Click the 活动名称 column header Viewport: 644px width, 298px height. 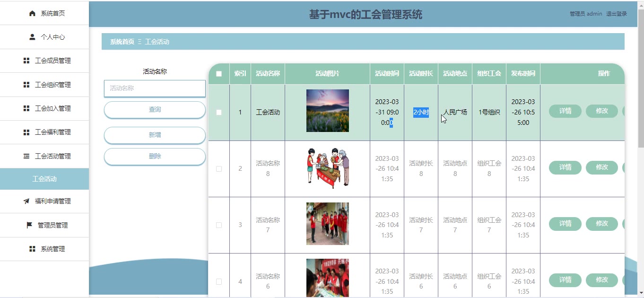[268, 74]
